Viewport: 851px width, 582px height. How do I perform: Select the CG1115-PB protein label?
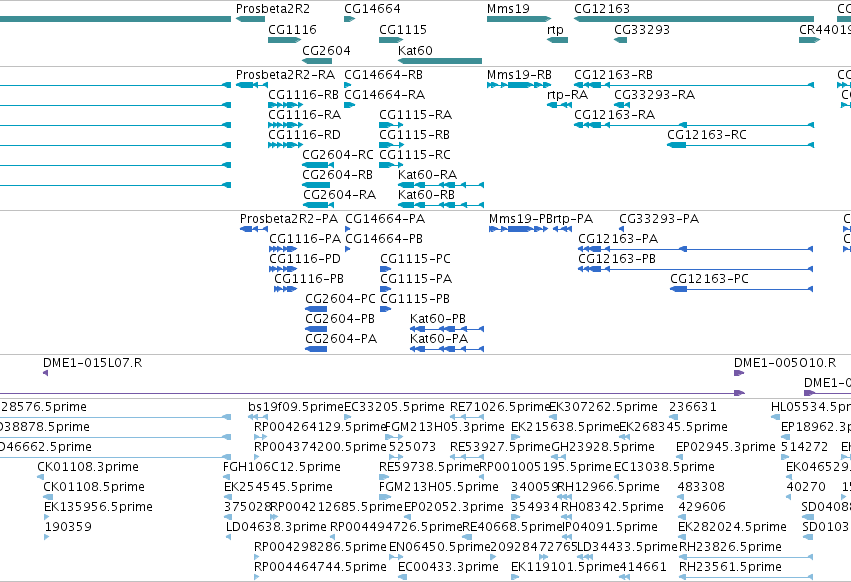click(x=415, y=299)
